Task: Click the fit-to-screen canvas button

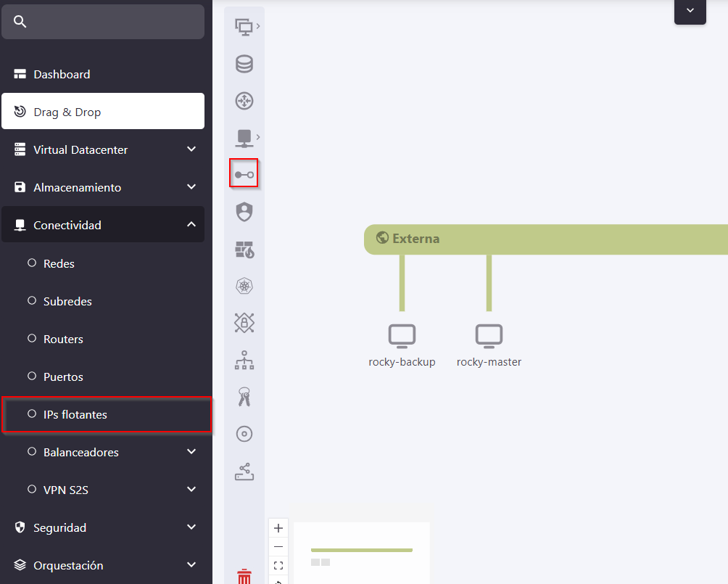Action: pyautogui.click(x=278, y=565)
